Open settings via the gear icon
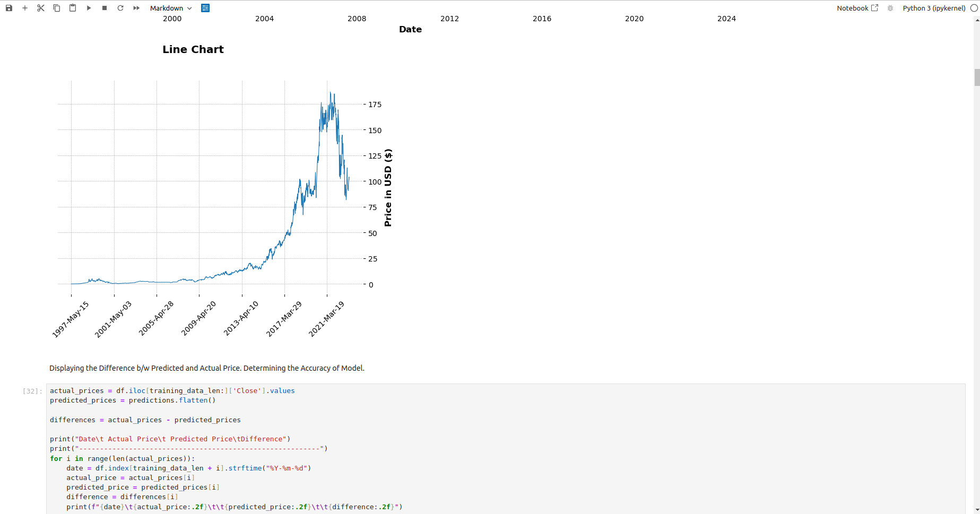The image size is (980, 514). pyautogui.click(x=890, y=8)
